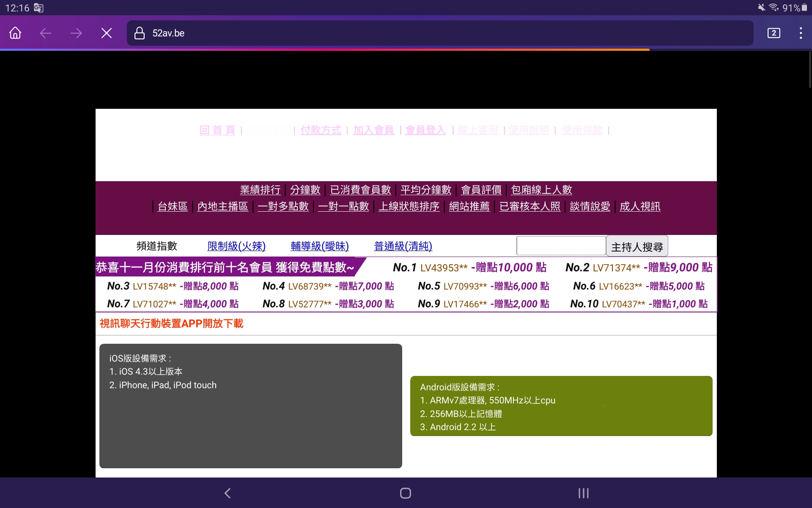
Task: Click inside the host search input field
Action: coord(561,246)
